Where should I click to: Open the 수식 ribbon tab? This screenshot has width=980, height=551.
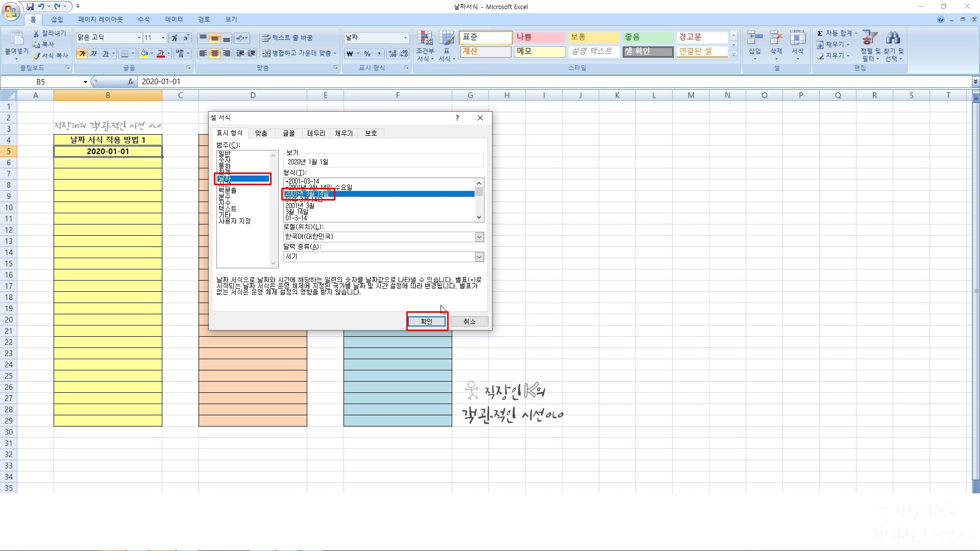(x=144, y=19)
